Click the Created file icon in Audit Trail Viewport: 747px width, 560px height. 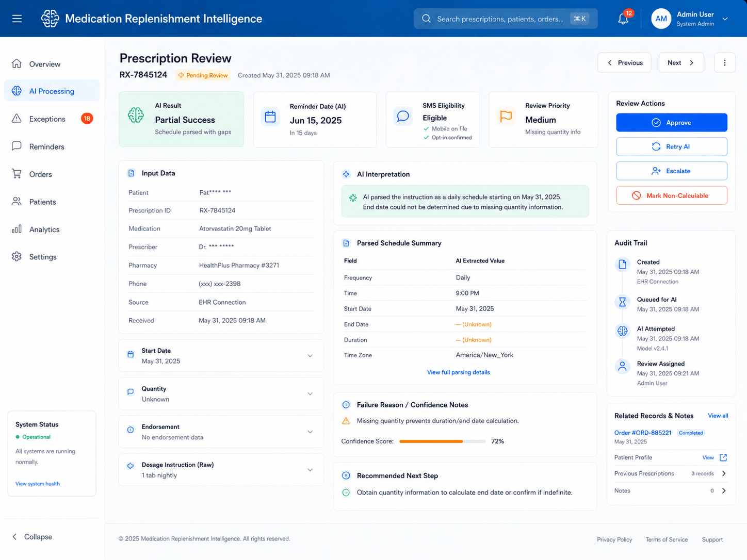tap(622, 265)
